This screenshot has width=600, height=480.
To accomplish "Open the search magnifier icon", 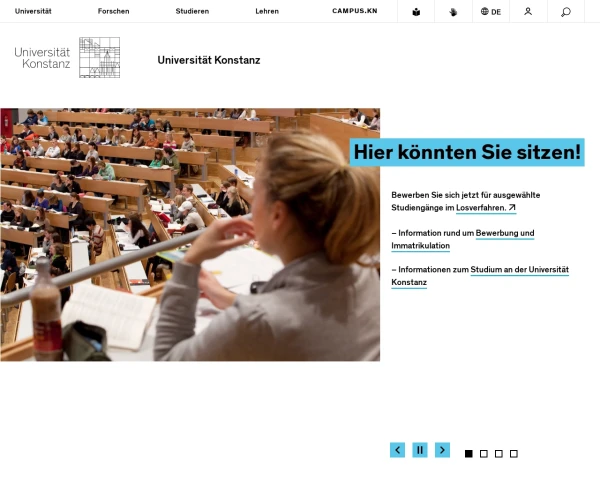I will pos(566,12).
